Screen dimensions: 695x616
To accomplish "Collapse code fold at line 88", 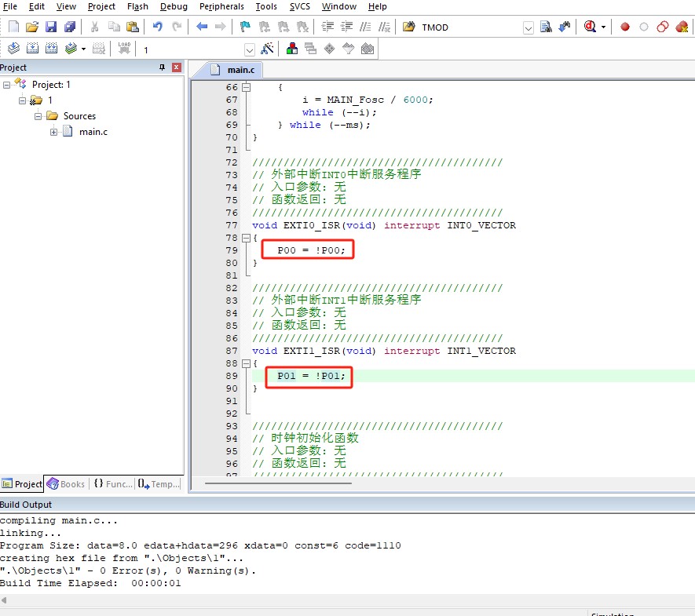I will pos(247,363).
